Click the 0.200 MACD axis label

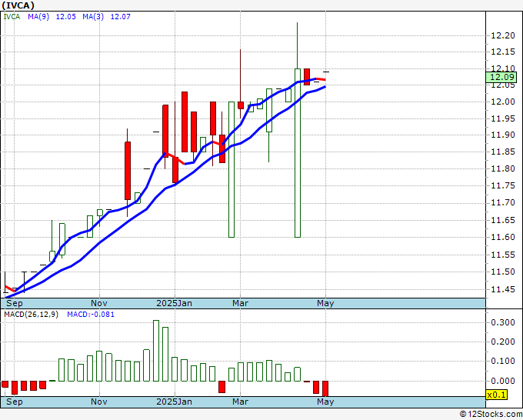(503, 342)
